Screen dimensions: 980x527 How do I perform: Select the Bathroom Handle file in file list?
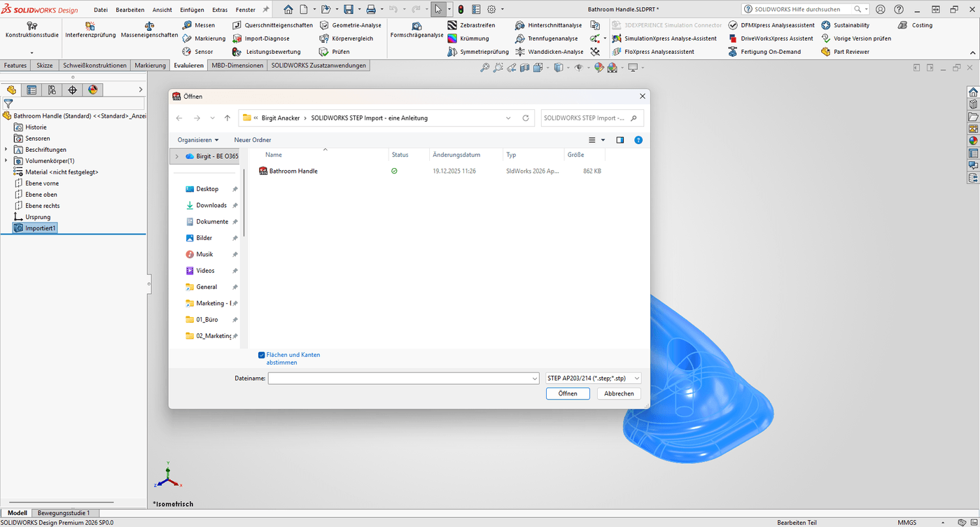tap(293, 170)
